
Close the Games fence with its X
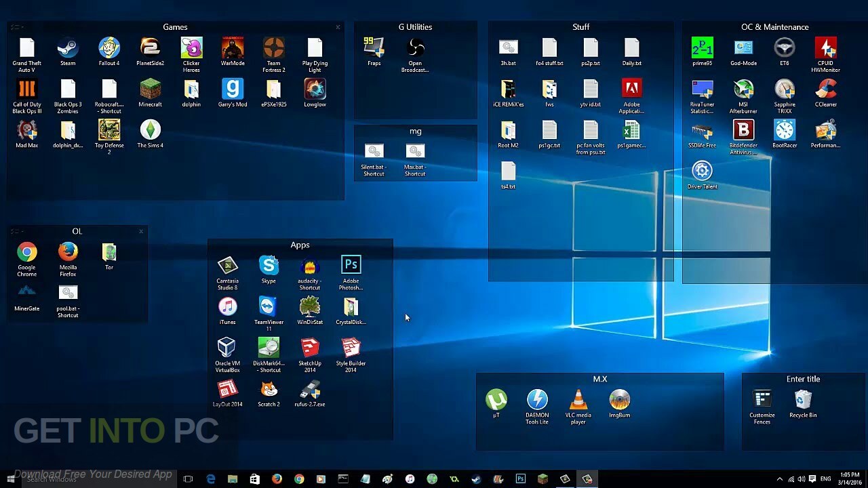tap(338, 27)
